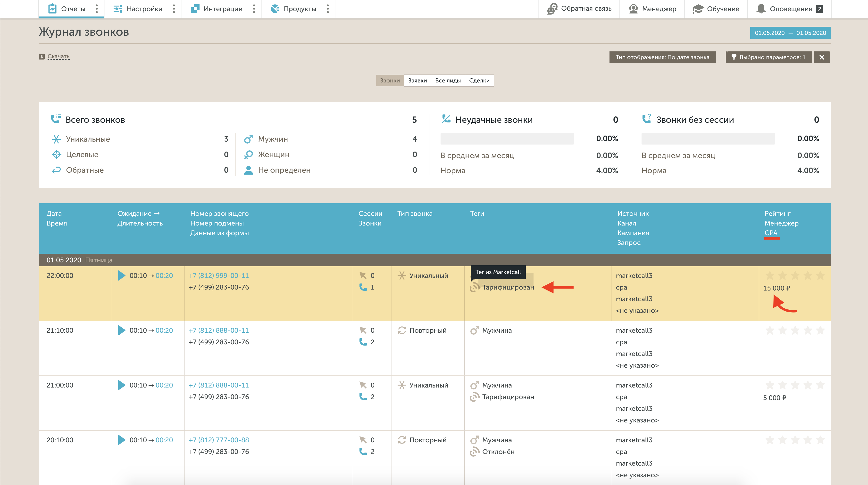This screenshot has width=868, height=485.
Task: Click the Мужчин male icon in summary
Action: coord(248,139)
